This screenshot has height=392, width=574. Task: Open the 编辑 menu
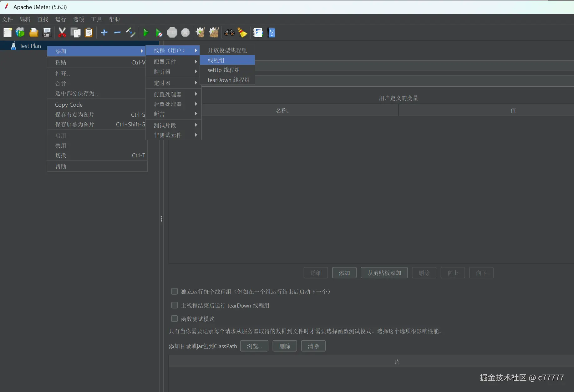25,19
